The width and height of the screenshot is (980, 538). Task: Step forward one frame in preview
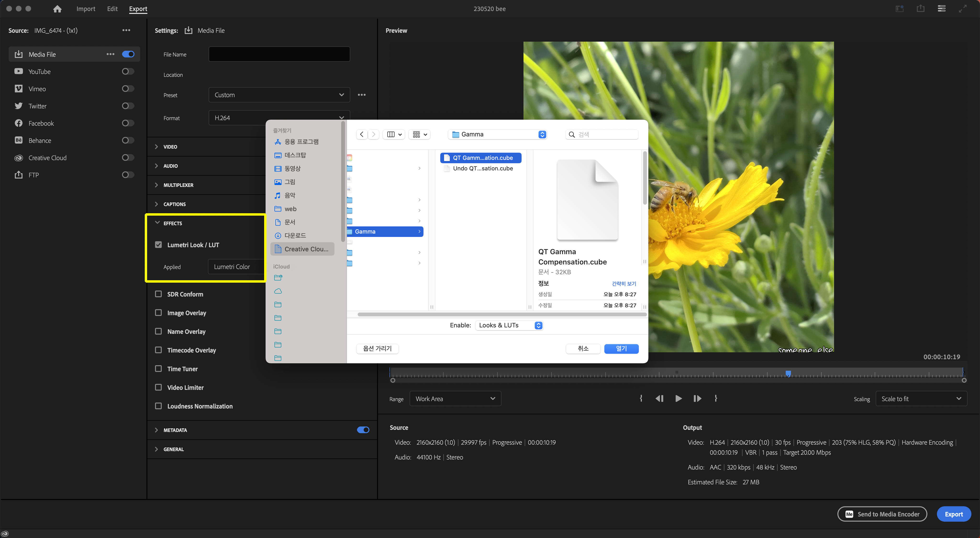click(x=697, y=398)
